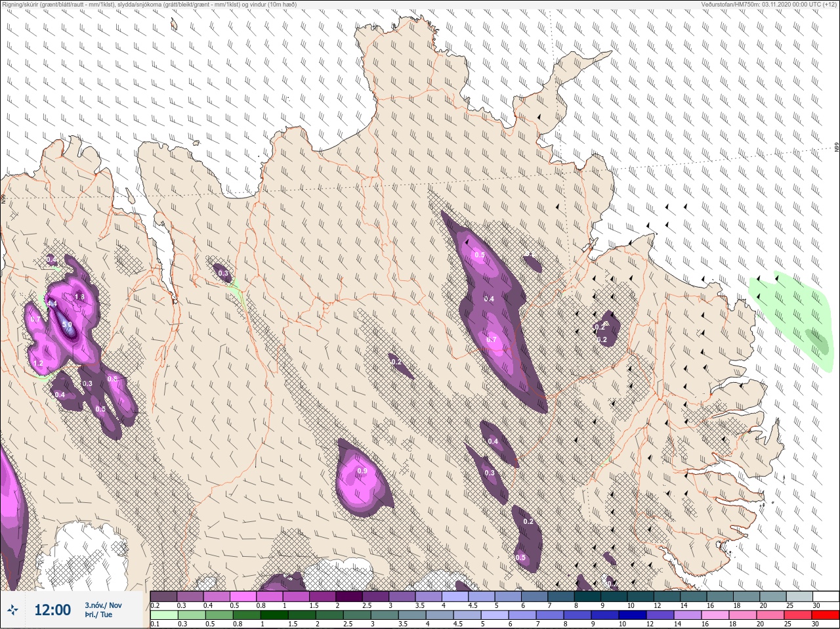
Task: Click the N99 label on the left map edge
Action: [3, 198]
